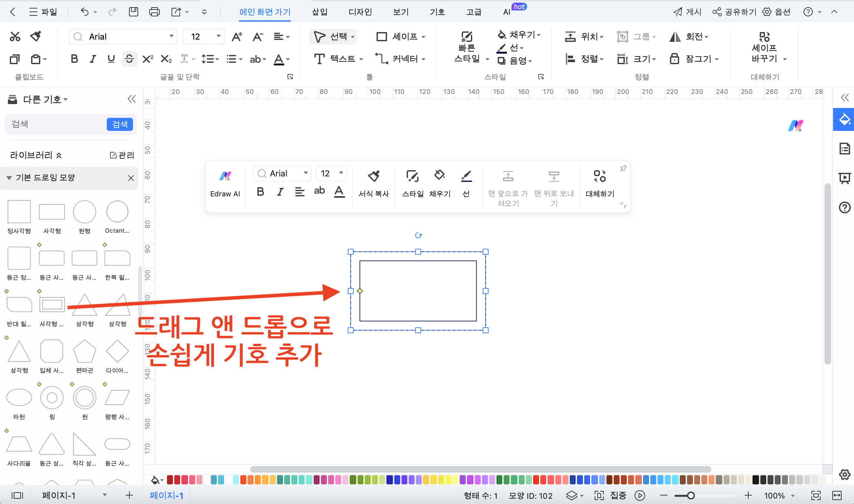The image size is (854, 504).
Task: Click the print icon in top bar
Action: (x=155, y=12)
